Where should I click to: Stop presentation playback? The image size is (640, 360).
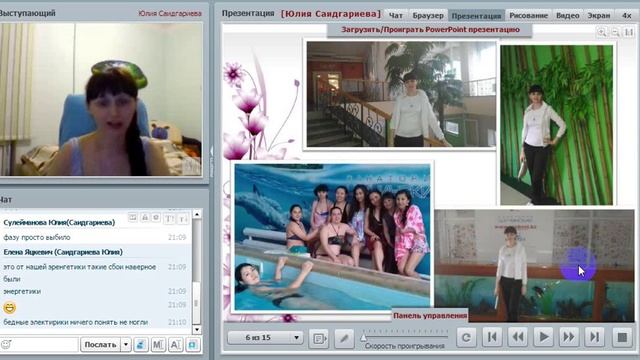click(x=622, y=337)
